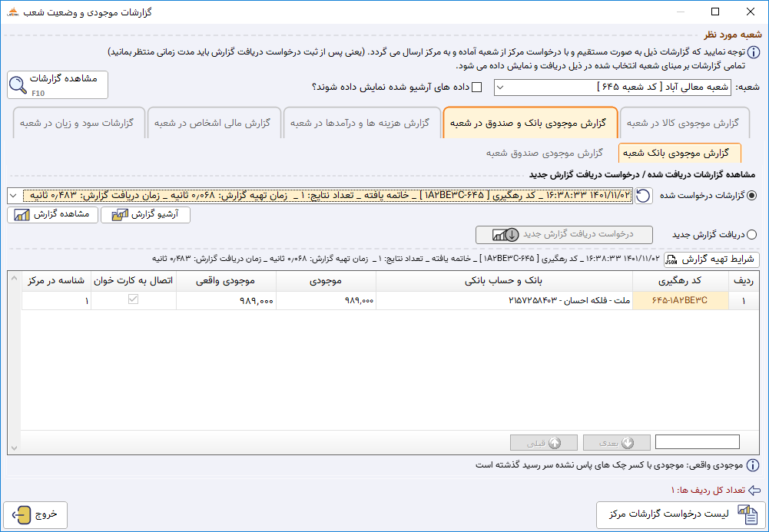
Task: Click the app logo in the title bar
Action: pyautogui.click(x=13, y=12)
